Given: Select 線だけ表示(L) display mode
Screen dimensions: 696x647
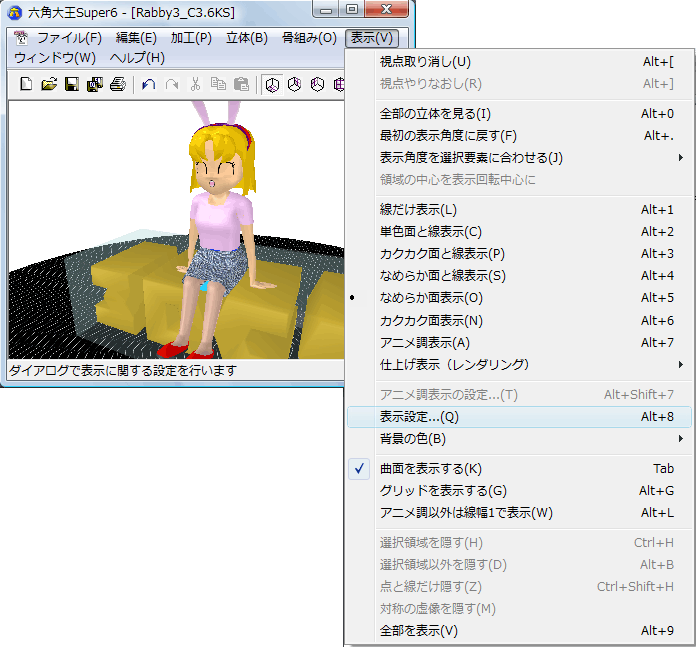Looking at the screenshot, I should (519, 210).
